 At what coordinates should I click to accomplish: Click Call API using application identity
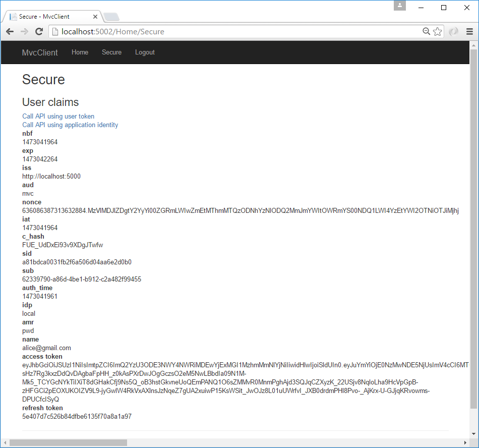pyautogui.click(x=70, y=125)
